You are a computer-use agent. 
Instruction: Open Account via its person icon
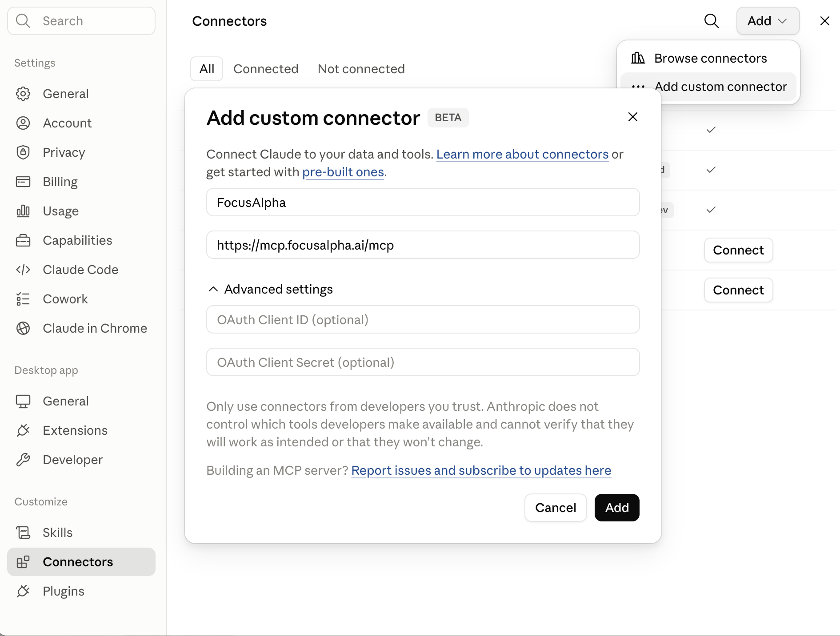click(23, 123)
